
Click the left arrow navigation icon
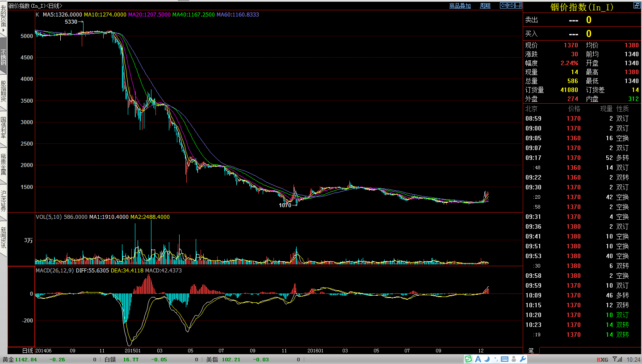(x=504, y=6)
